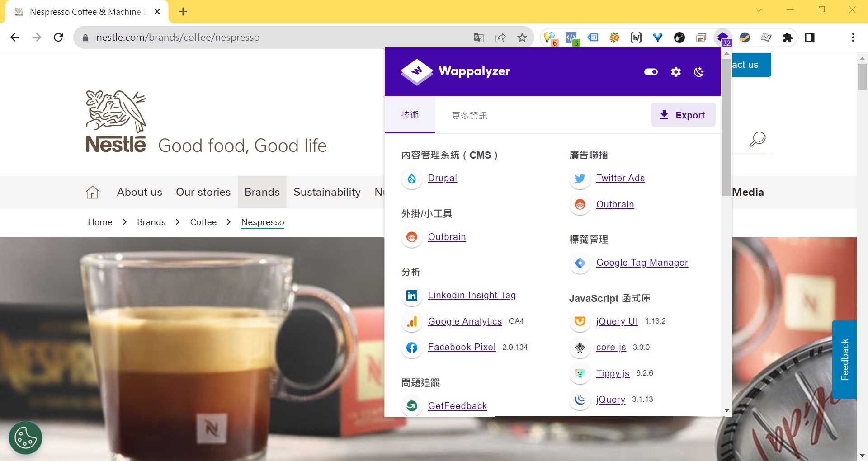Open the Google Tag Manager link
The height and width of the screenshot is (461, 868).
[x=642, y=263]
